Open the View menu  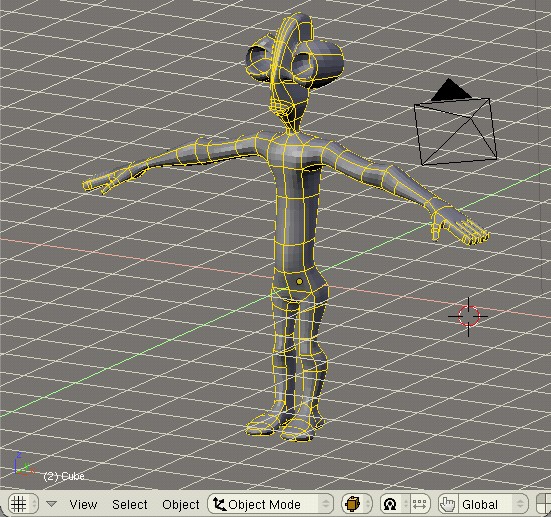tap(83, 505)
